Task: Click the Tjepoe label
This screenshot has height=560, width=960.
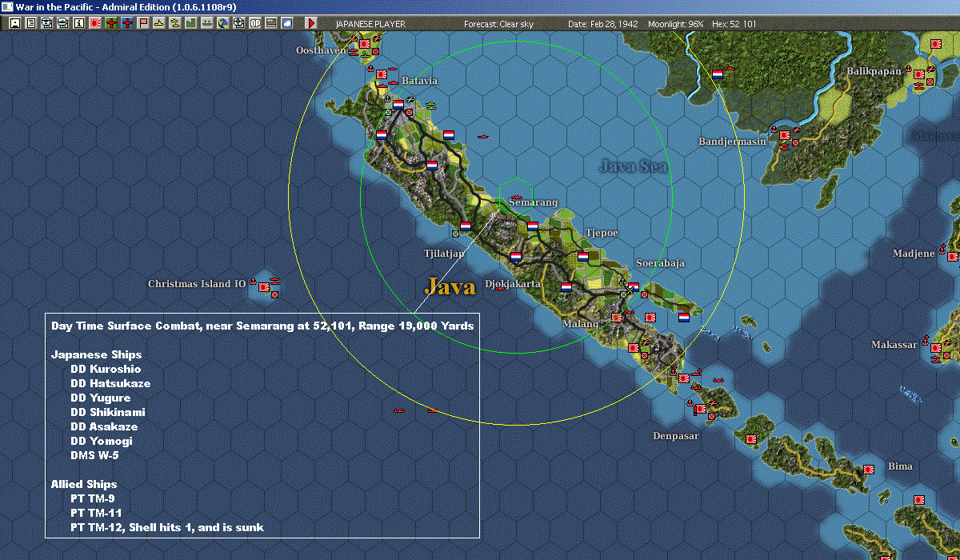Action: click(x=602, y=233)
